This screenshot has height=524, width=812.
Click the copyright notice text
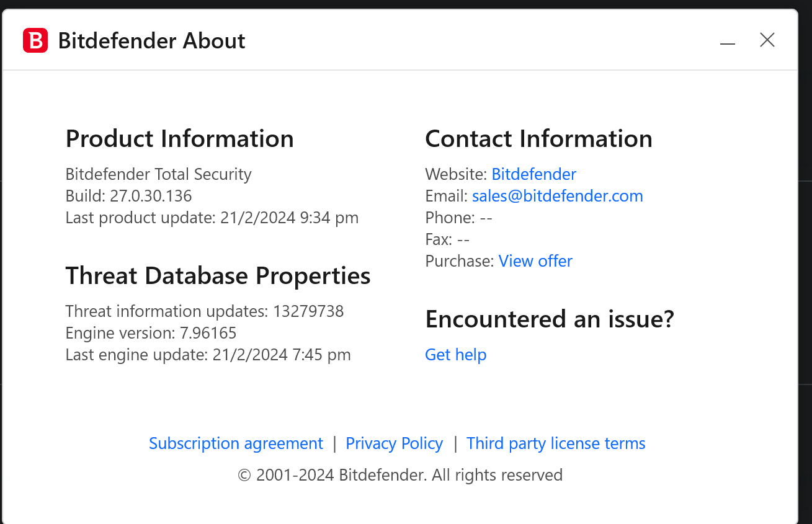pyautogui.click(x=400, y=475)
